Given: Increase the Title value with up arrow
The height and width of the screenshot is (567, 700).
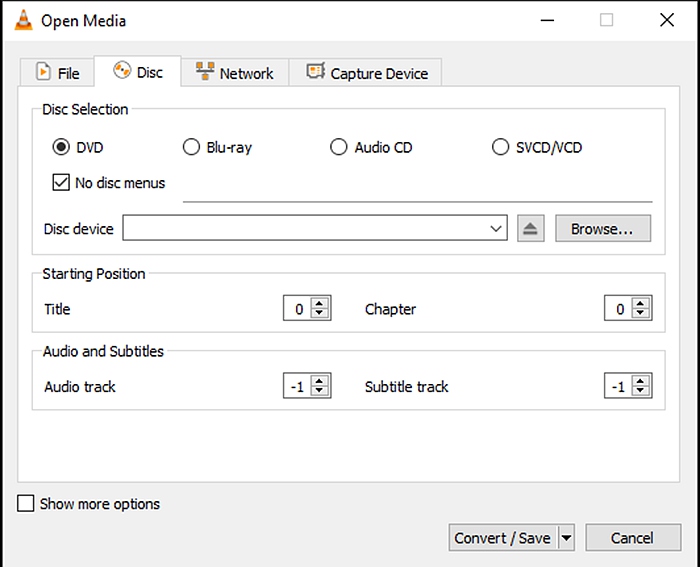Looking at the screenshot, I should point(319,303).
